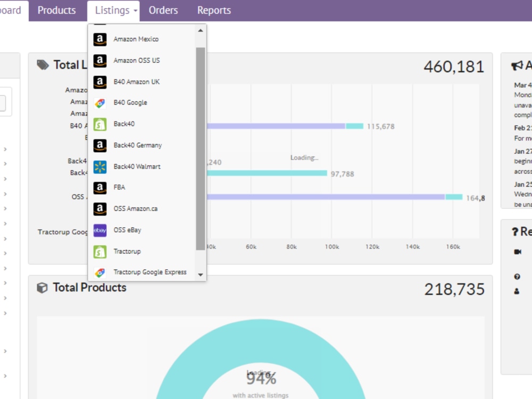Click the 100k axis tick label

click(x=332, y=247)
